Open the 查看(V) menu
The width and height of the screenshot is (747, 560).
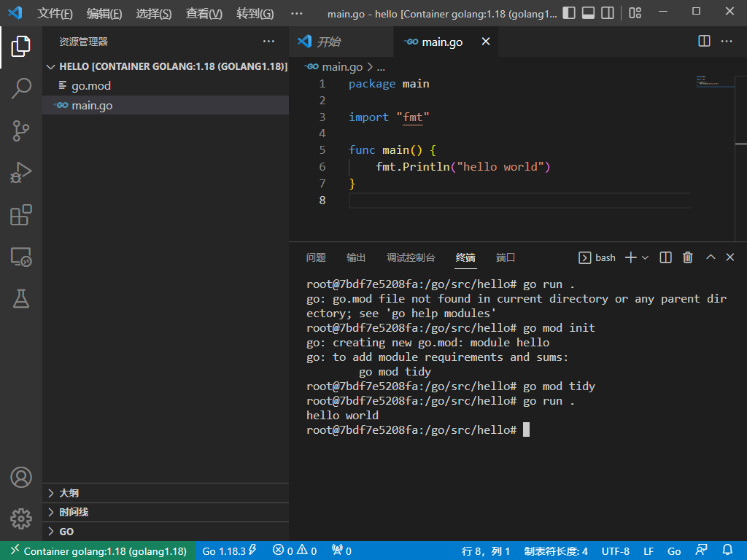point(204,13)
